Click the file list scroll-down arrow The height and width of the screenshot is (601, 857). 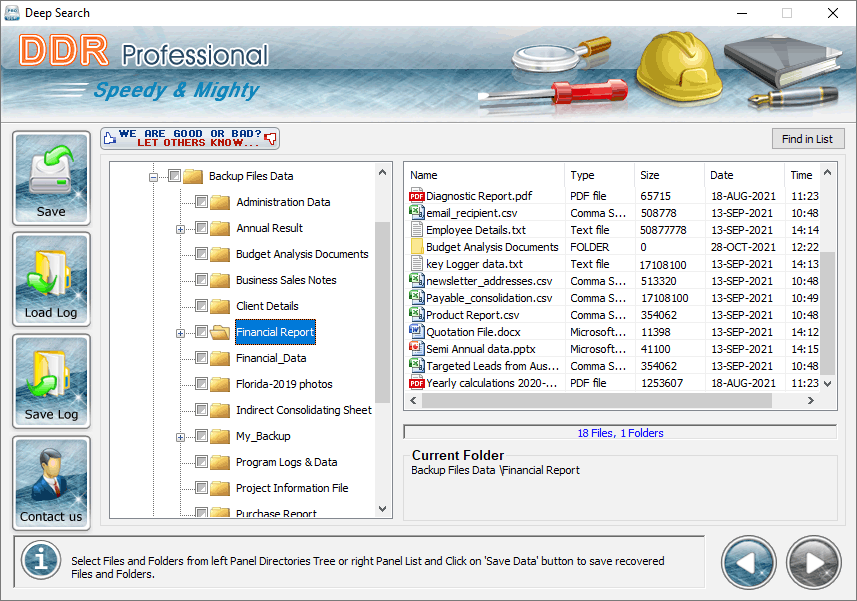point(827,384)
